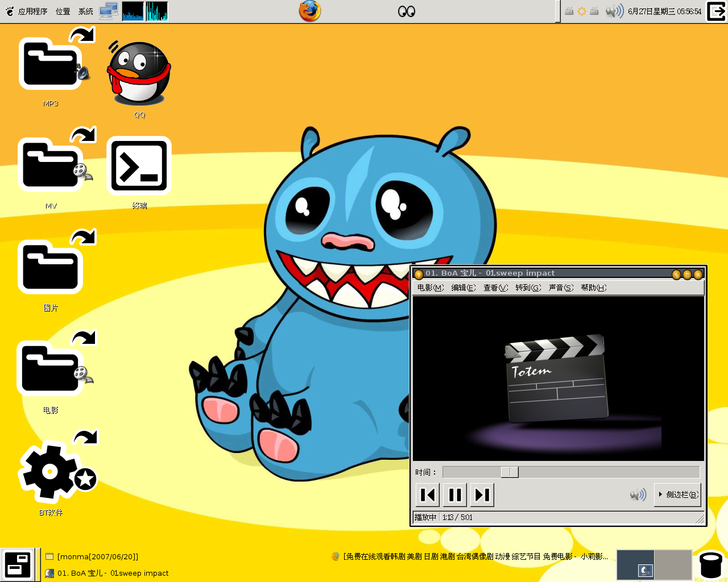
Task: Open the 帮助(H) menu in Totem
Action: (x=594, y=288)
